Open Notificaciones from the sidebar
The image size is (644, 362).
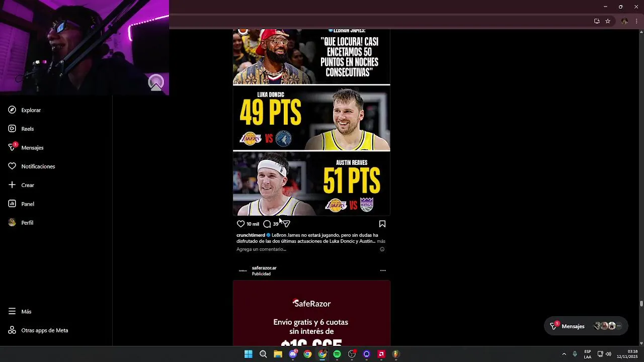pos(32,166)
